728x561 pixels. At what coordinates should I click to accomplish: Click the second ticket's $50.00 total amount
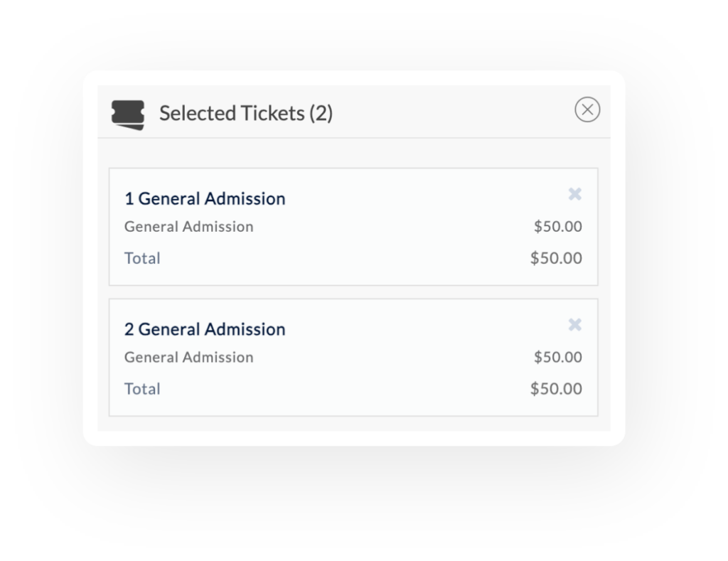[556, 389]
